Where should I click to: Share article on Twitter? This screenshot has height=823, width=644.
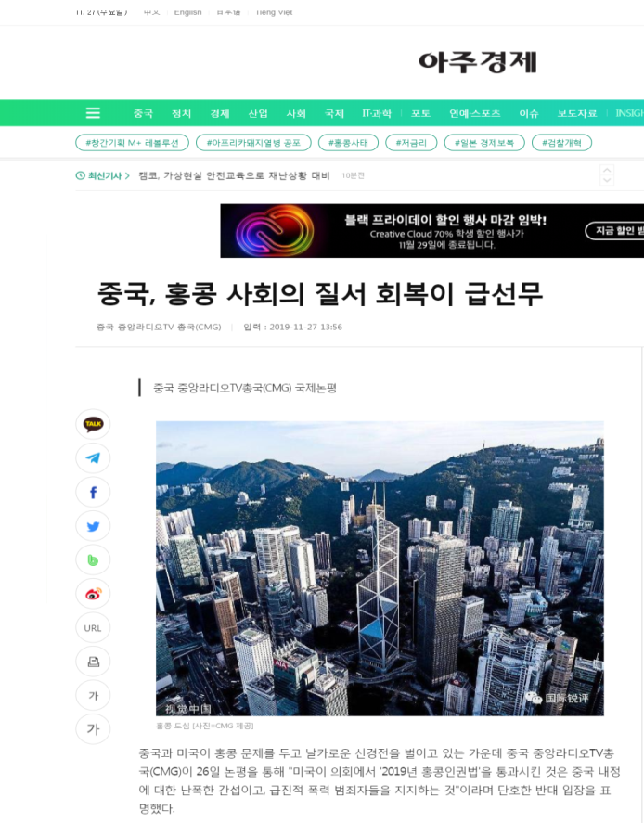click(x=93, y=526)
